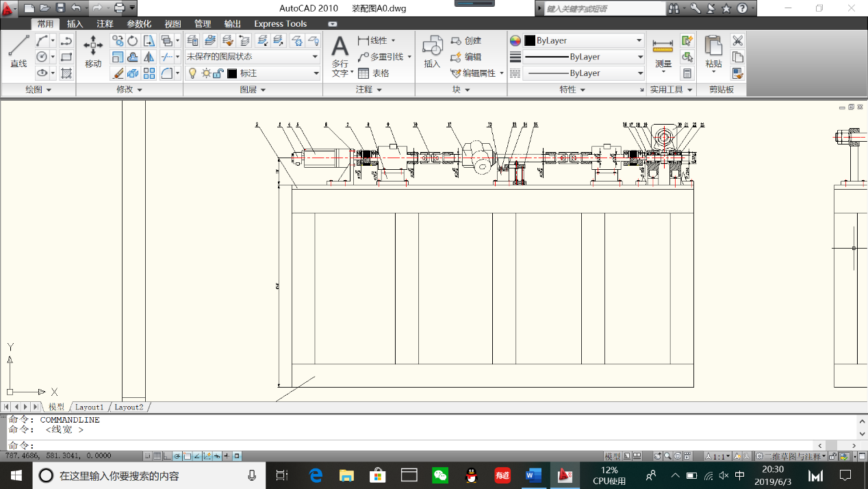Toggle the layer lock padlock icon

coord(218,73)
